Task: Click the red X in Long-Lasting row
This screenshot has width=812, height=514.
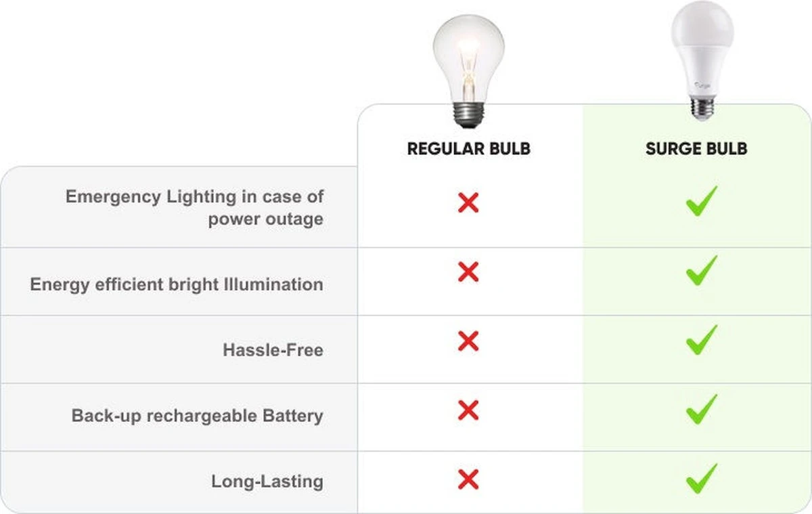Action: (468, 479)
